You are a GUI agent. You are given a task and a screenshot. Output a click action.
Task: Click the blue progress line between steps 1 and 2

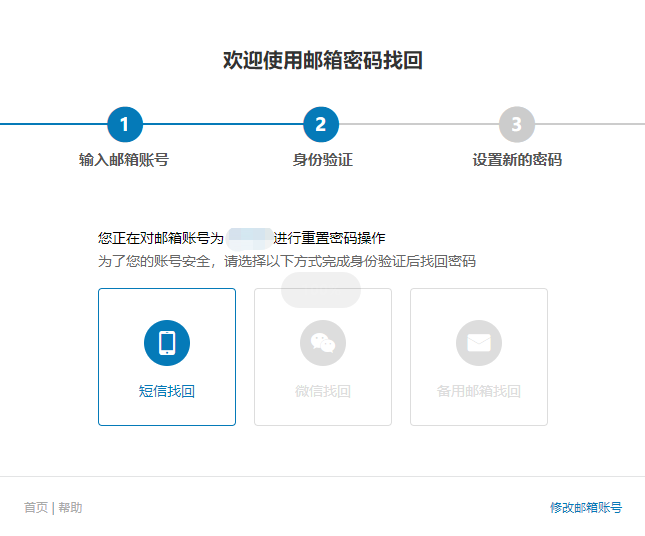222,124
